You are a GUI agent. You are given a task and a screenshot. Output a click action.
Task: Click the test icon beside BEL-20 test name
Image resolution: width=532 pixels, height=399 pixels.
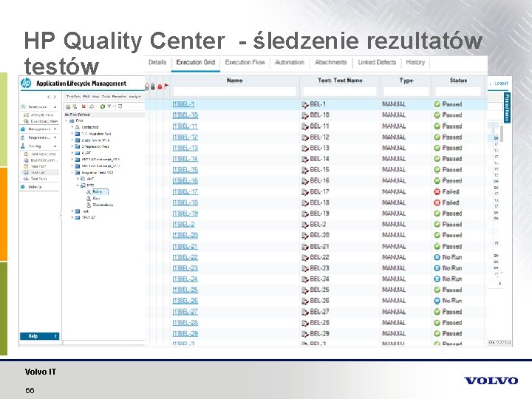(305, 236)
